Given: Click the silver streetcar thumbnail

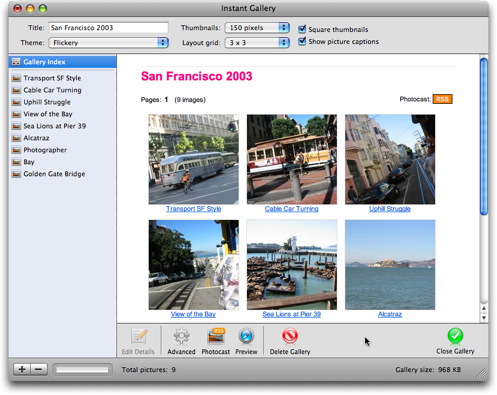Looking at the screenshot, I should [x=194, y=159].
